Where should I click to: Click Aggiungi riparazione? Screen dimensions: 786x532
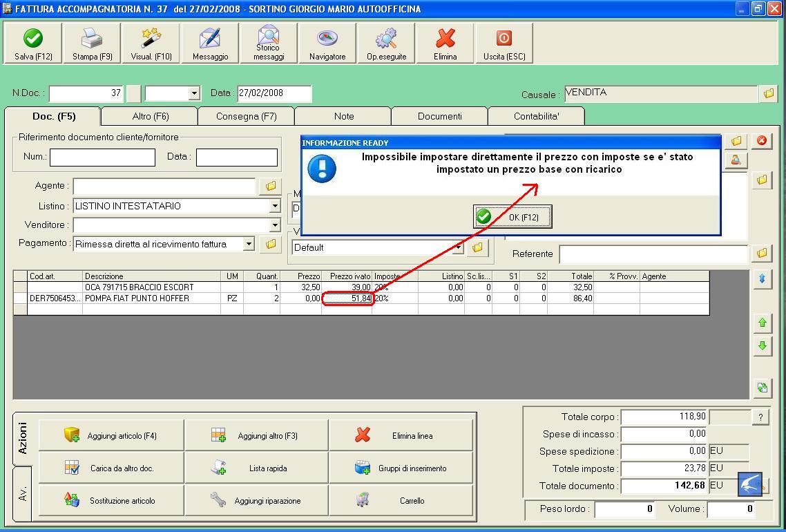tap(257, 500)
